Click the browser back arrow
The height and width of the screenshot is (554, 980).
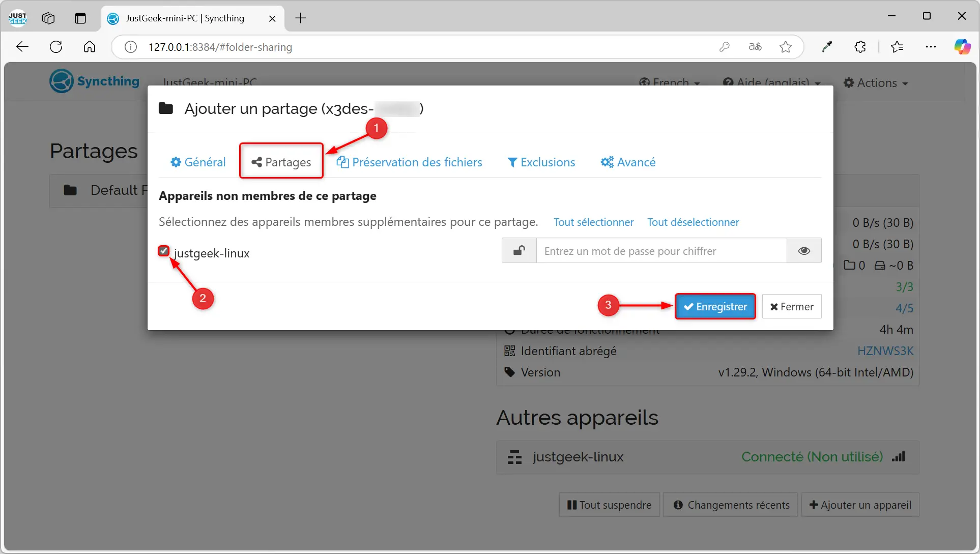[22, 47]
